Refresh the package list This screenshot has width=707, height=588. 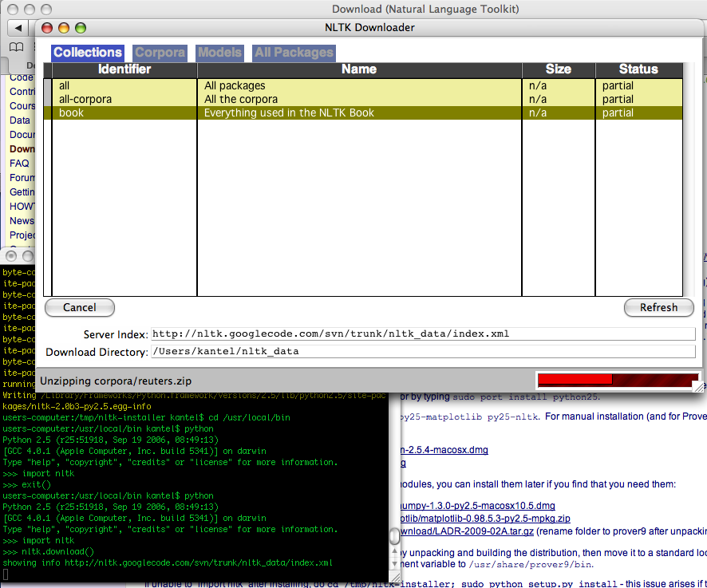click(x=659, y=307)
